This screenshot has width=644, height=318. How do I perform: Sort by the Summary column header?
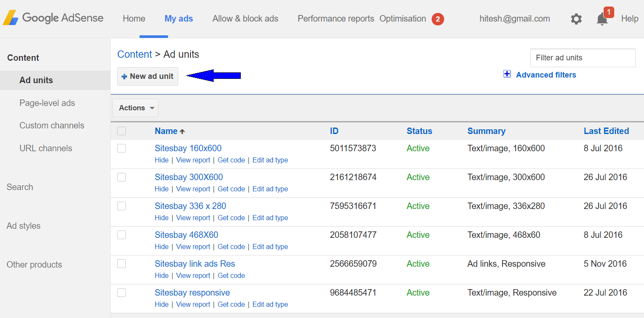(486, 131)
